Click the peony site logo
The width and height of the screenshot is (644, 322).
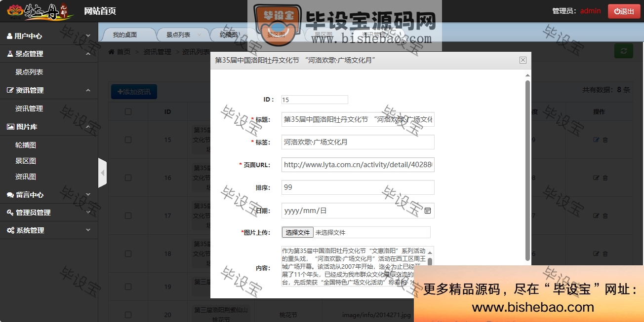tap(40, 11)
